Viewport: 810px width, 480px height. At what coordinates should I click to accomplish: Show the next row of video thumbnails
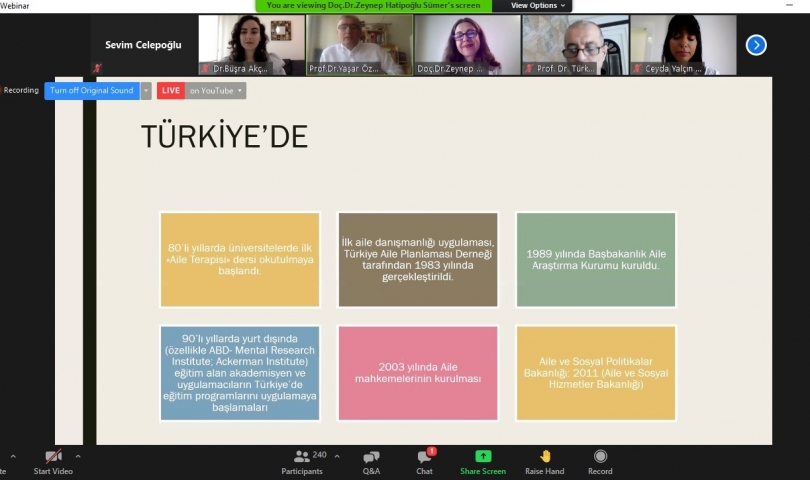pyautogui.click(x=756, y=45)
